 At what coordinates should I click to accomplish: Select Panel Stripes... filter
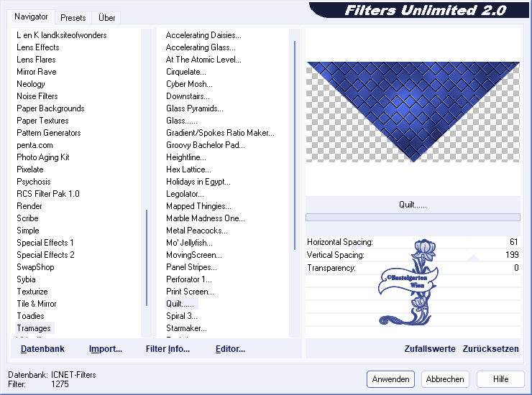(191, 267)
